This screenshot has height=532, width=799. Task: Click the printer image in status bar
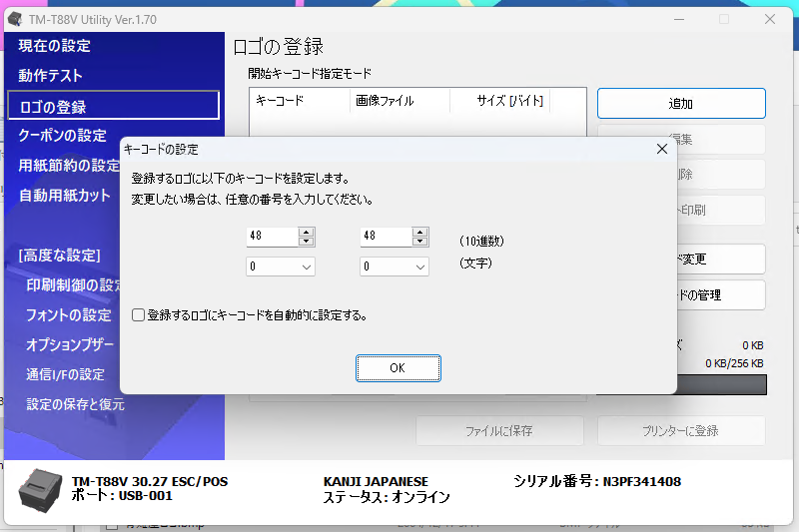click(x=41, y=491)
